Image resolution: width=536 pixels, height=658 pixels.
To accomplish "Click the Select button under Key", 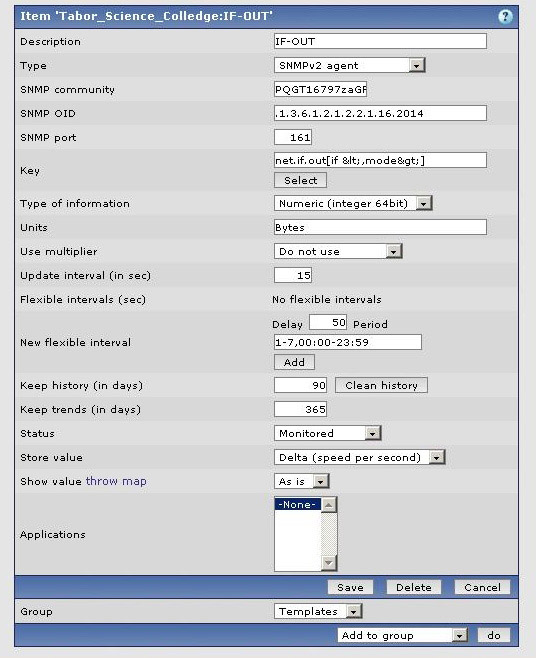I will coord(300,180).
